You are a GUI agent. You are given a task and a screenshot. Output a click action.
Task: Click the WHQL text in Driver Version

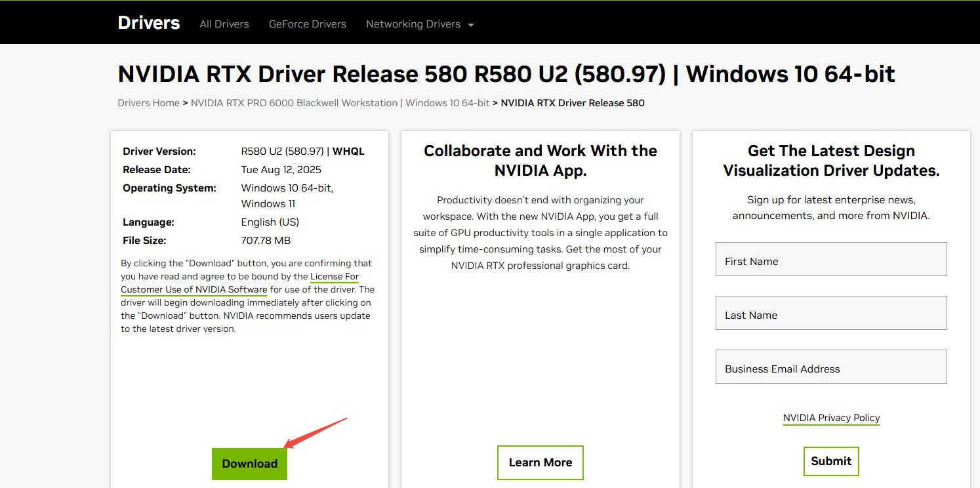tap(348, 152)
